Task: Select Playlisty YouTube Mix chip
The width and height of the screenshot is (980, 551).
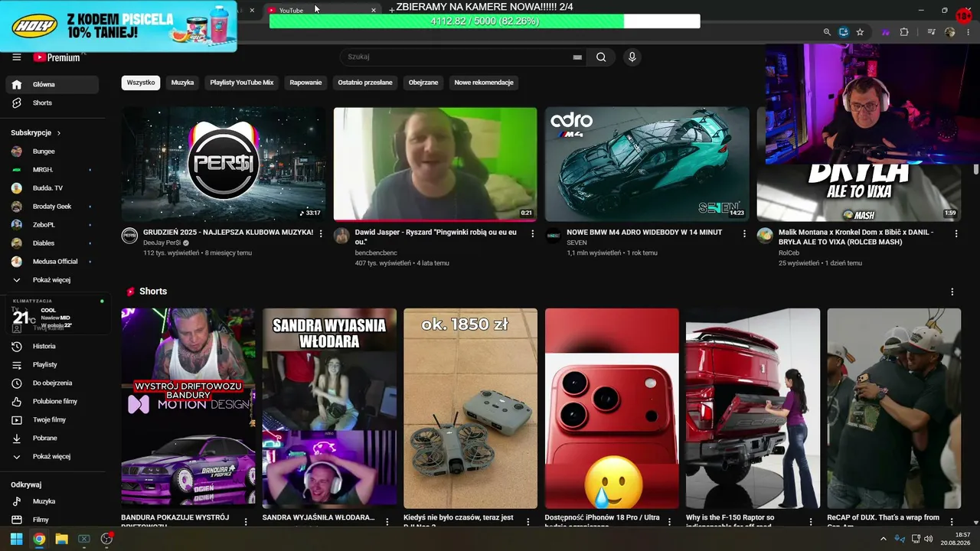Action: (x=242, y=83)
